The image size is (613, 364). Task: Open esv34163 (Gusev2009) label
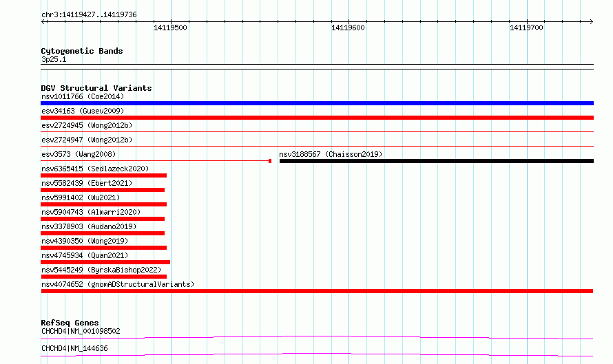point(83,111)
